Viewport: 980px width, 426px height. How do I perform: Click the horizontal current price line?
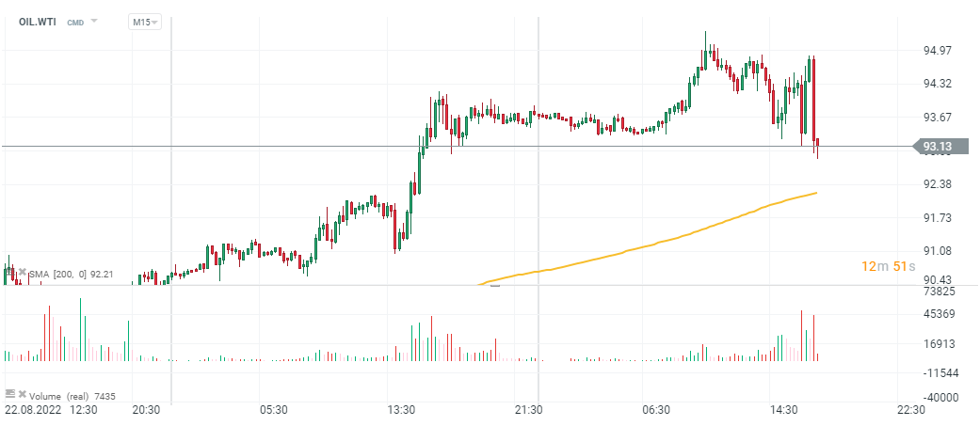[282, 146]
